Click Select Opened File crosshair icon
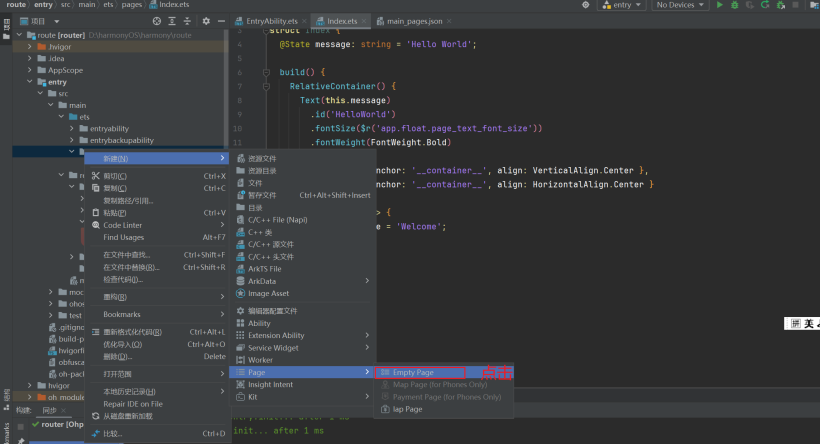This screenshot has height=444, width=820. click(x=156, y=21)
